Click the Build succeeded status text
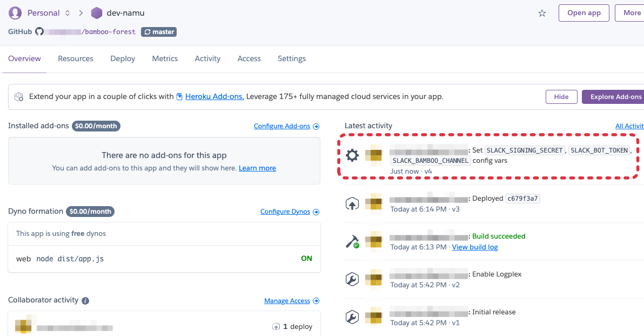644x336 pixels. coord(499,236)
